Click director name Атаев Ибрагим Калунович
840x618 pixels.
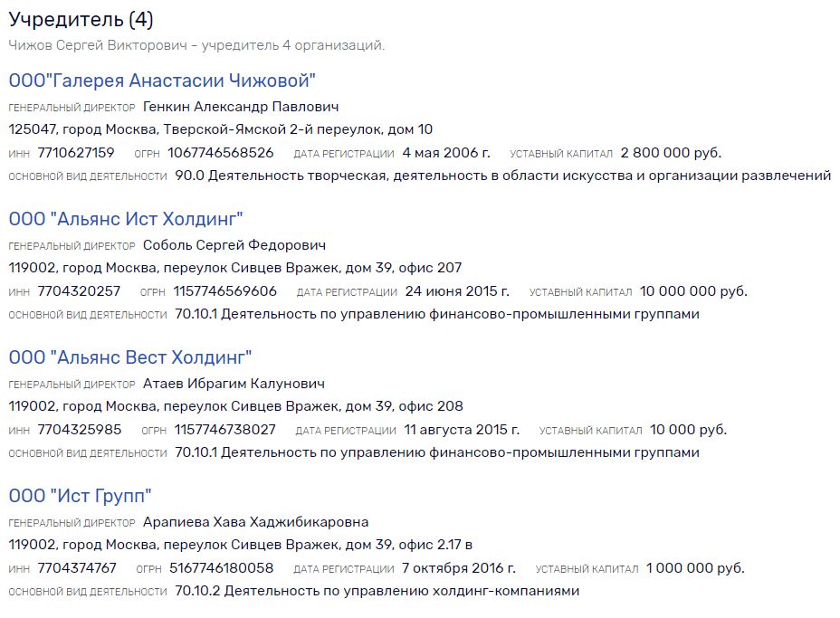coord(234,384)
